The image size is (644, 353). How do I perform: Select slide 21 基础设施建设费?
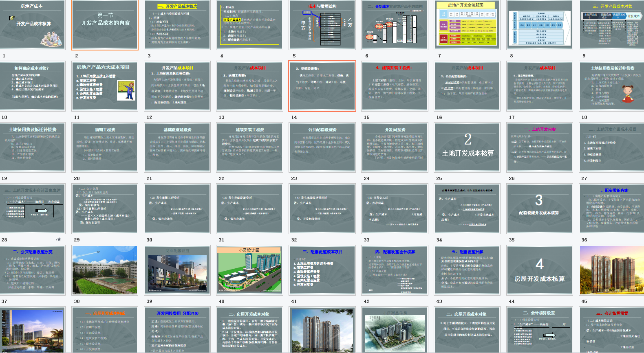tap(177, 147)
